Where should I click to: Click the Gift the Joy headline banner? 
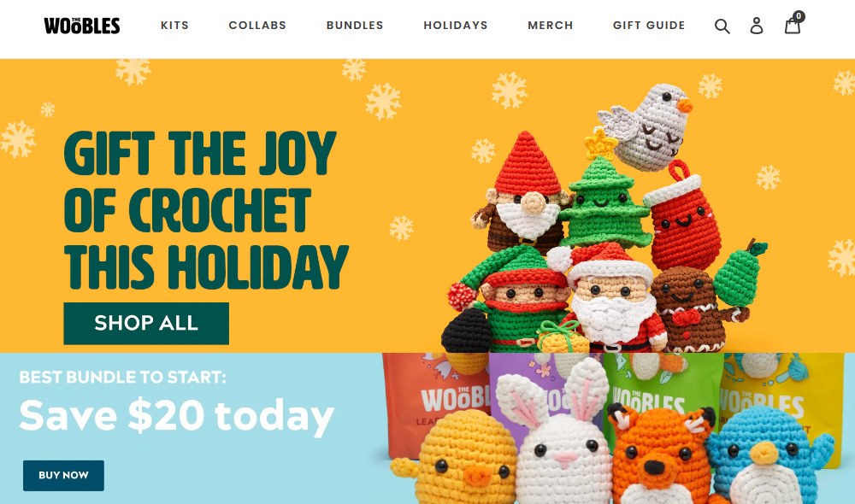205,210
